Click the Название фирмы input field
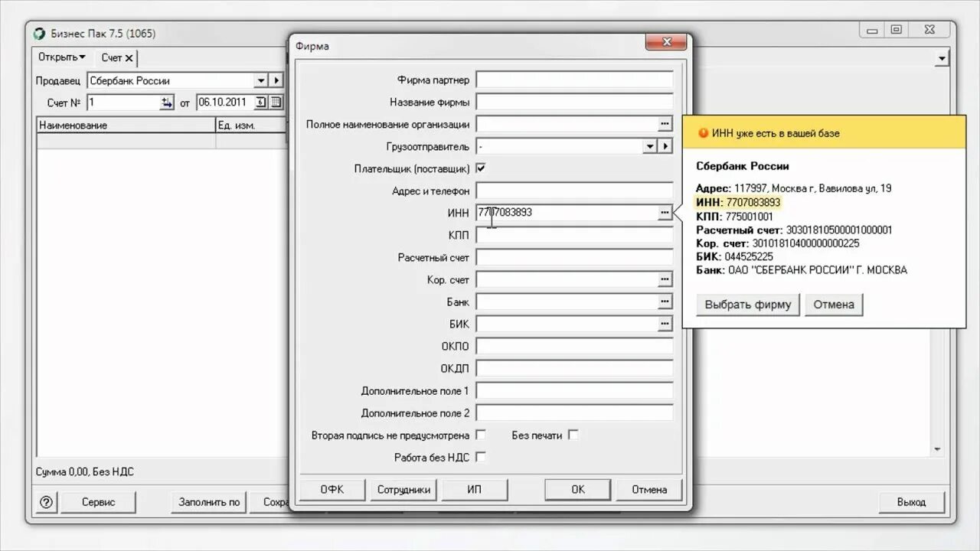Image resolution: width=980 pixels, height=551 pixels. click(574, 102)
